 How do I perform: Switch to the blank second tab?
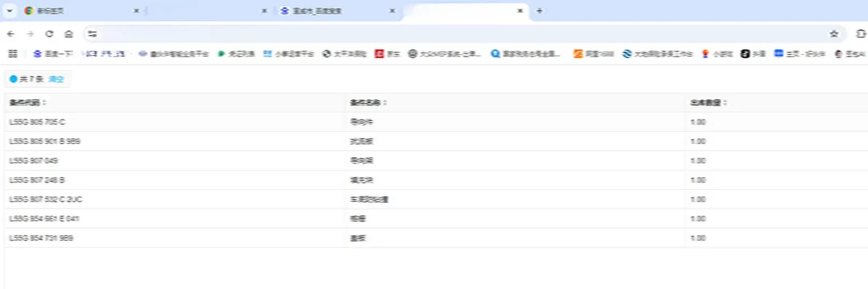(x=209, y=11)
